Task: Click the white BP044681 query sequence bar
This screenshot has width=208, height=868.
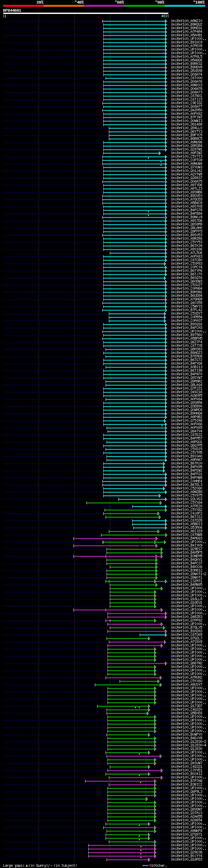Action: coord(86,14)
